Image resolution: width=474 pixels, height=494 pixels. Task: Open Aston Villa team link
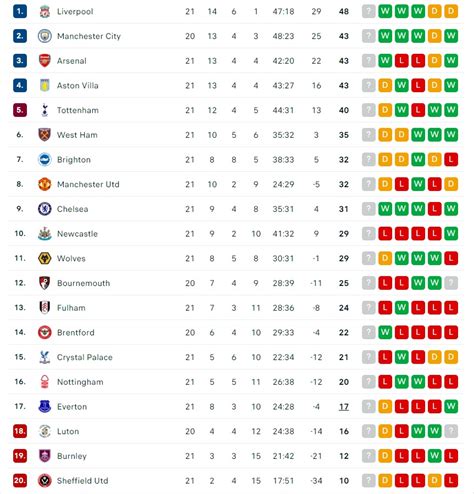(78, 86)
